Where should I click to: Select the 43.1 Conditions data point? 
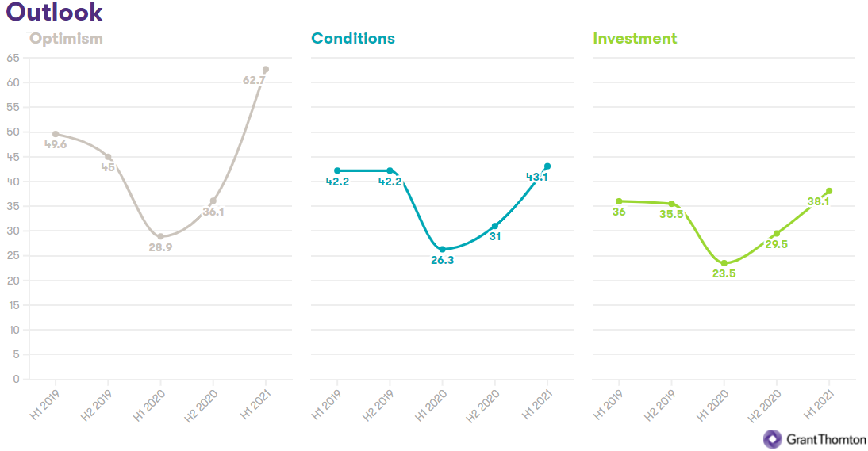point(547,166)
